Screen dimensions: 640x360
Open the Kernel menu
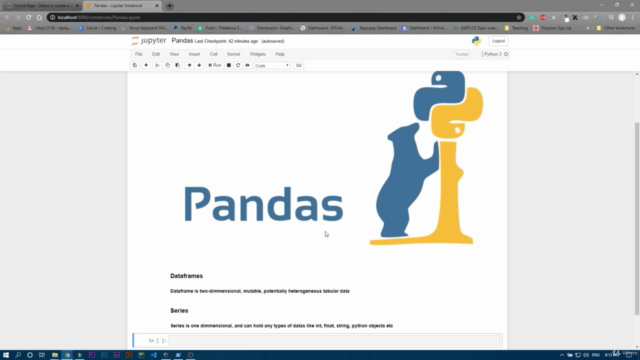pos(233,54)
